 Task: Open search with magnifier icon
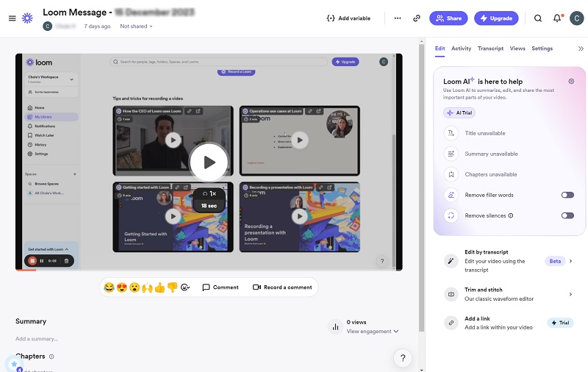[538, 18]
